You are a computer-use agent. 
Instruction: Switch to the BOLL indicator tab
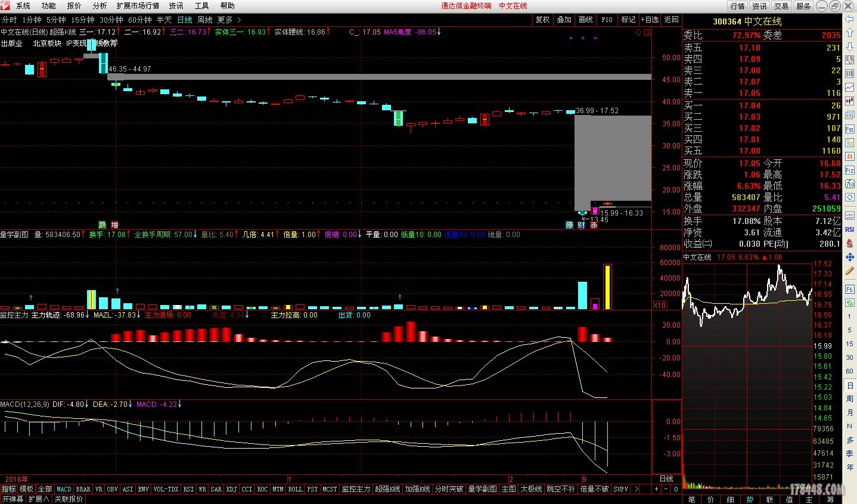pos(295,489)
